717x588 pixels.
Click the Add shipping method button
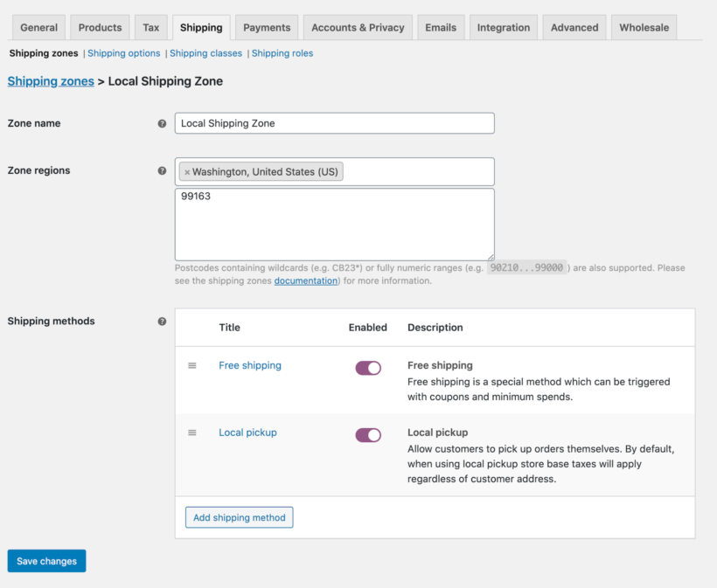tap(239, 517)
